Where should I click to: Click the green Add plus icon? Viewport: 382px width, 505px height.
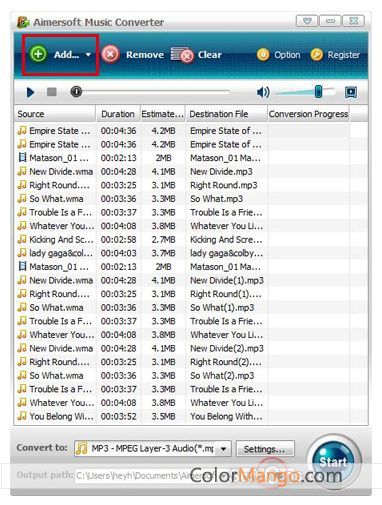pyautogui.click(x=38, y=54)
